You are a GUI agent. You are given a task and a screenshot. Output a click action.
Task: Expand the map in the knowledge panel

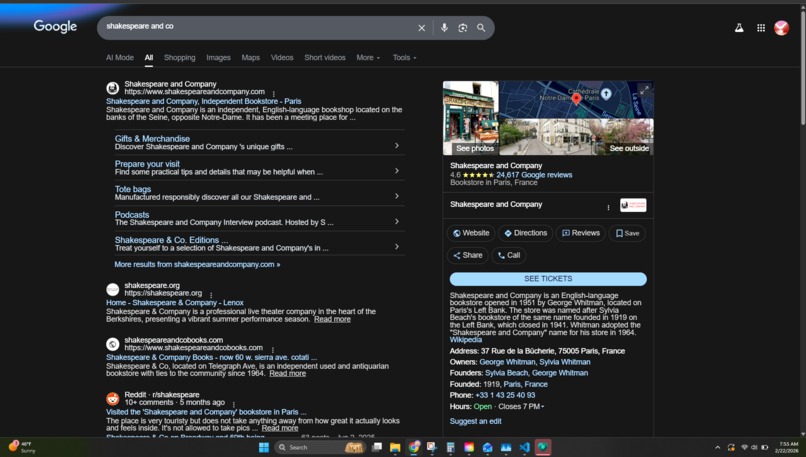point(644,90)
